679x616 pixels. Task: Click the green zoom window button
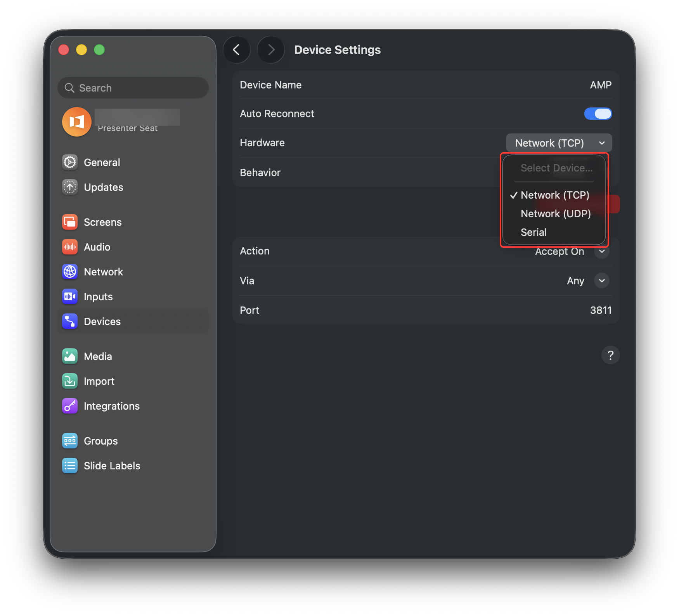coord(99,50)
